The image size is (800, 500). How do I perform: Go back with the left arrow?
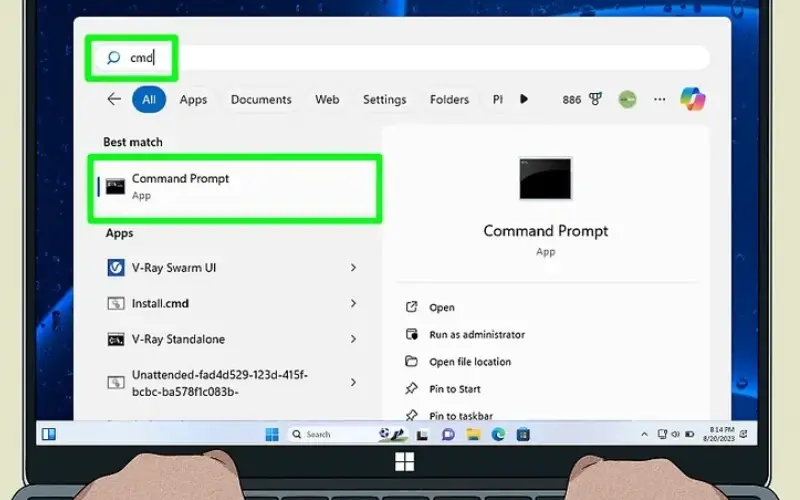pos(114,99)
